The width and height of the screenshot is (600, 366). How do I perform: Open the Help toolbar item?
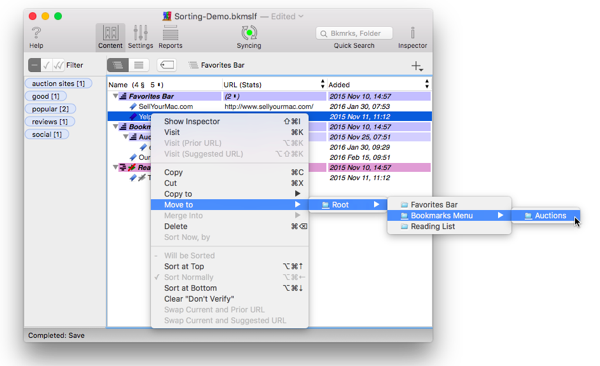click(x=36, y=37)
